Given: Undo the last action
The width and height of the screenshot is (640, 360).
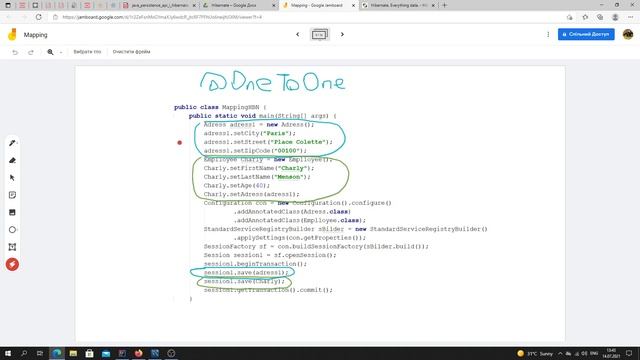Looking at the screenshot, I should (x=15, y=52).
